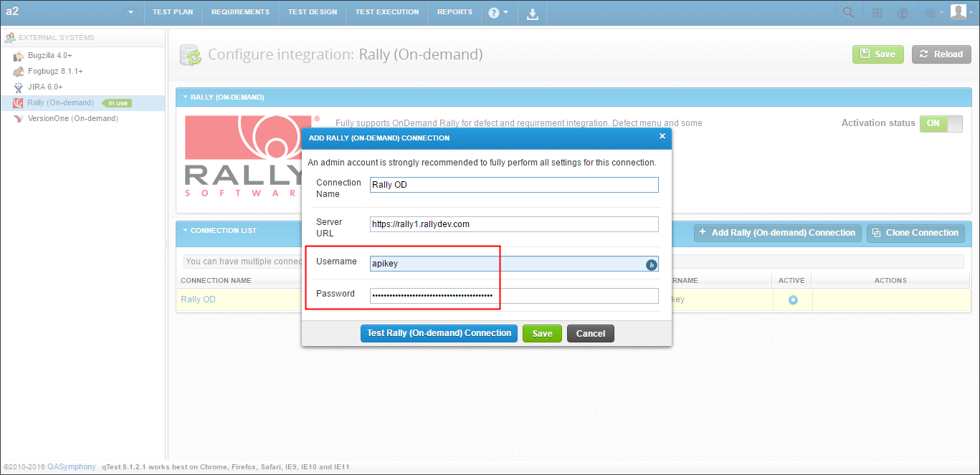Select Fogbugz 8.1.1+ external system

pos(55,71)
